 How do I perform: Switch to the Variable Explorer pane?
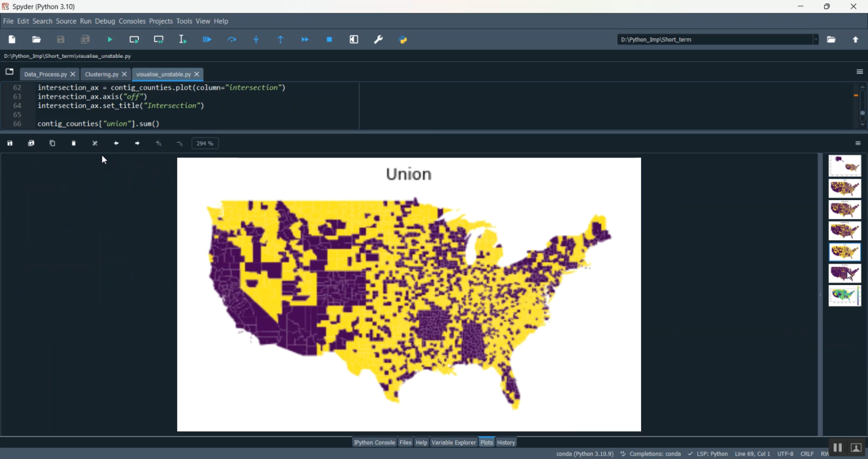click(454, 443)
